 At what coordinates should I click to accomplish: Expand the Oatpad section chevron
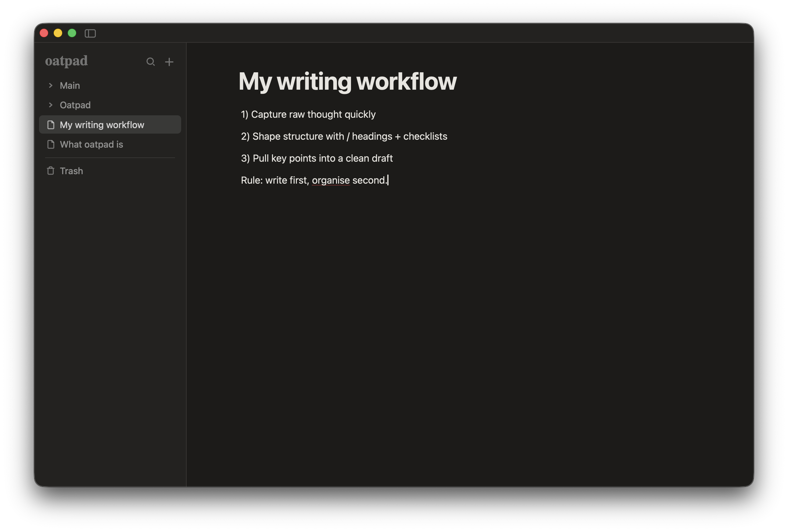pos(50,105)
